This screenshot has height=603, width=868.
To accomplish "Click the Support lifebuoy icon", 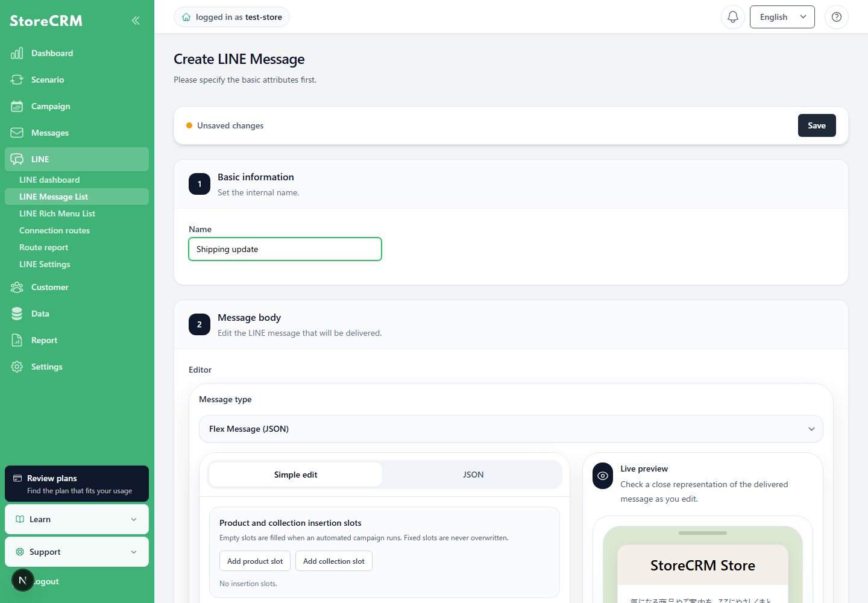I will 20,552.
